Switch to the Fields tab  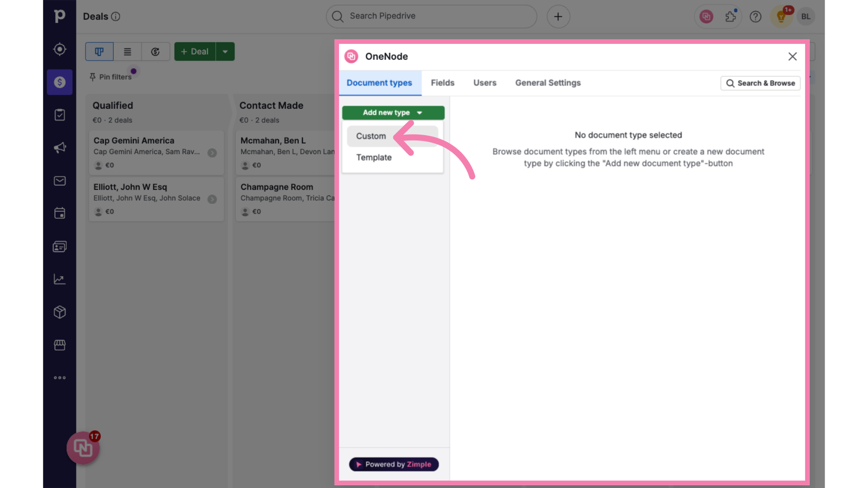442,82
